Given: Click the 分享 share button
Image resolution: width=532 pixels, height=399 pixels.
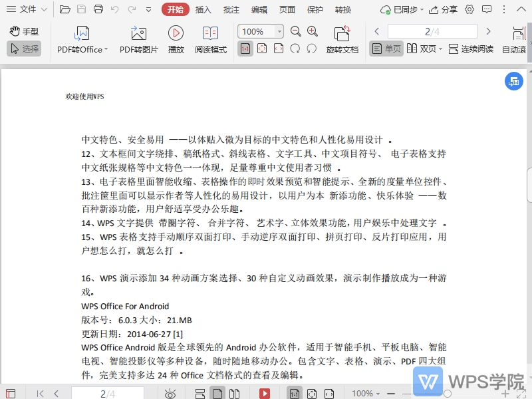Looking at the screenshot, I should [444, 9].
